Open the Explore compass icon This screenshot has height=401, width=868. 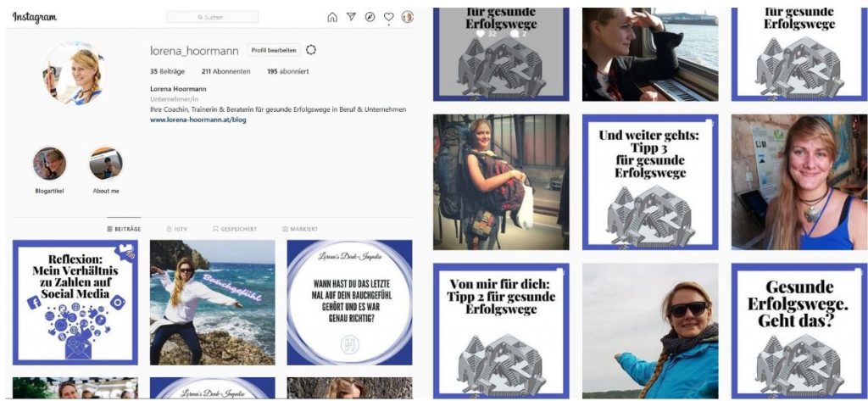370,17
